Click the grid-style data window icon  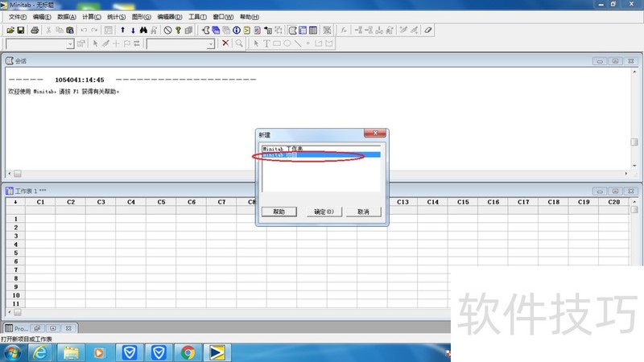[x=313, y=31]
